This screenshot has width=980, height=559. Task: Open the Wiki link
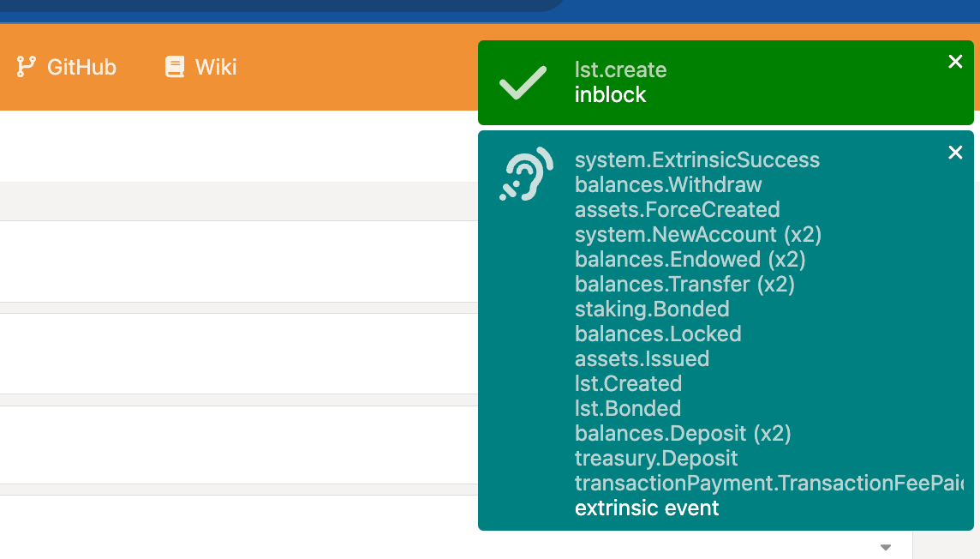(x=215, y=67)
